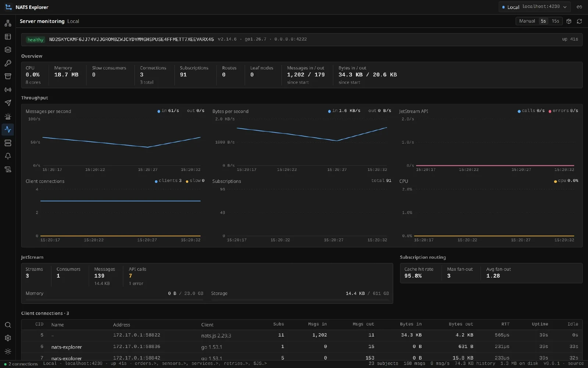
Task: Open the key icon in sidebar
Action: [x=8, y=63]
